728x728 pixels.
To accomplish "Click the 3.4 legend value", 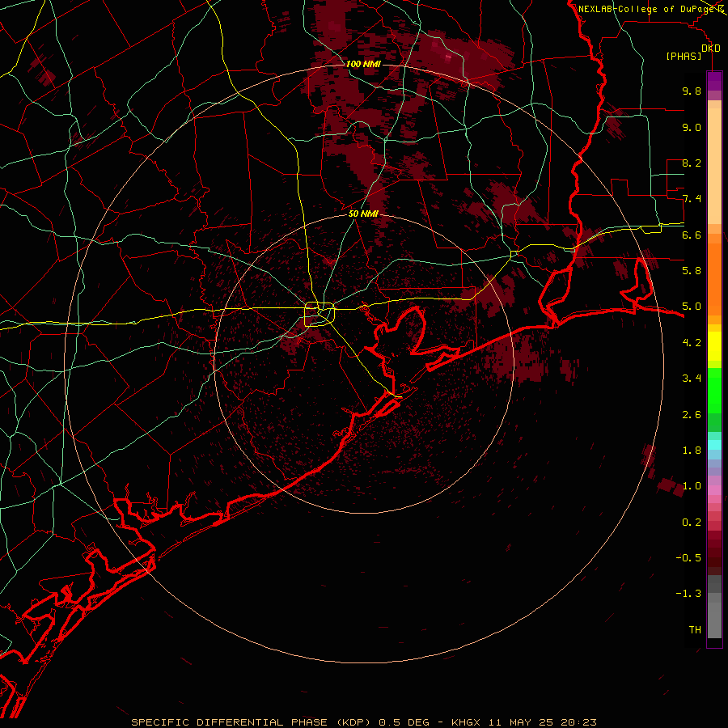I will (x=692, y=379).
